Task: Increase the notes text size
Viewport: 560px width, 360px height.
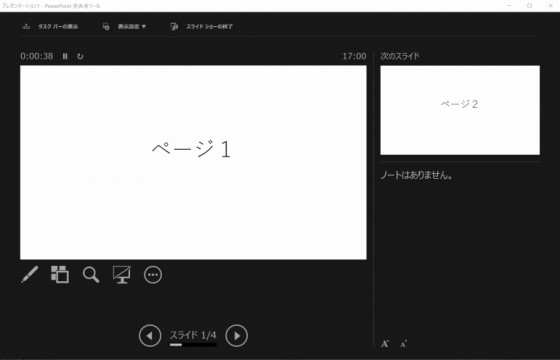Action: click(385, 344)
